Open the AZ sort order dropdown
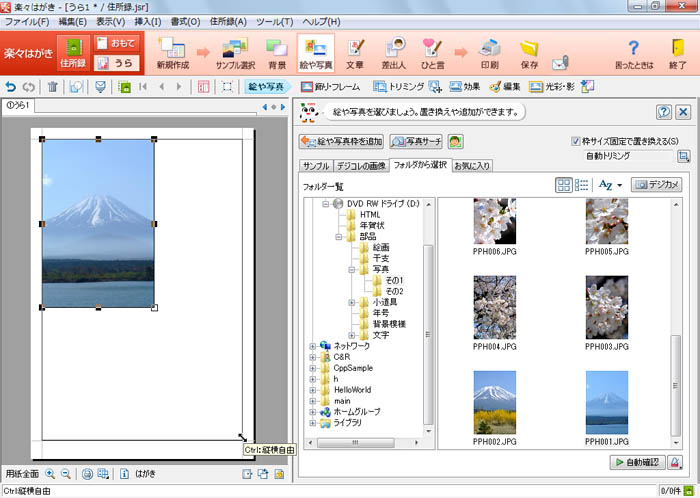The image size is (700, 498). click(x=609, y=185)
